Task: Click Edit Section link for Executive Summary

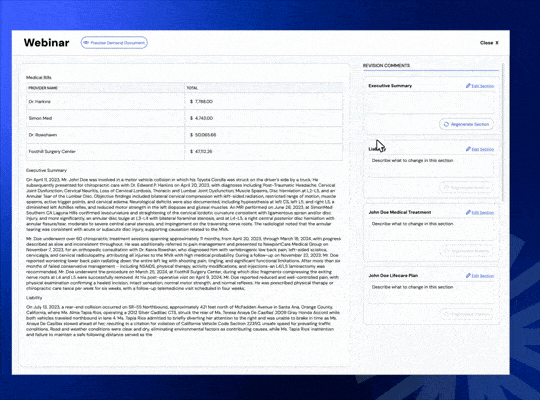Action: (x=480, y=86)
